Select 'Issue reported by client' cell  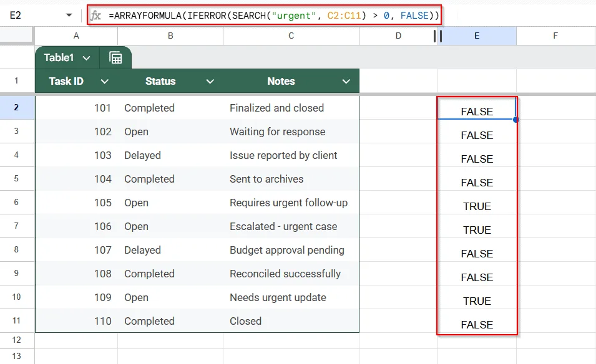(291, 155)
